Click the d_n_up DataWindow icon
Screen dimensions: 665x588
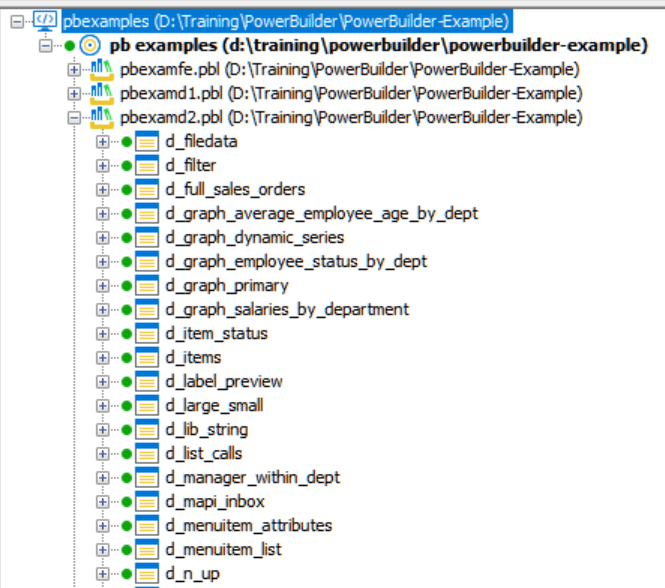[147, 574]
